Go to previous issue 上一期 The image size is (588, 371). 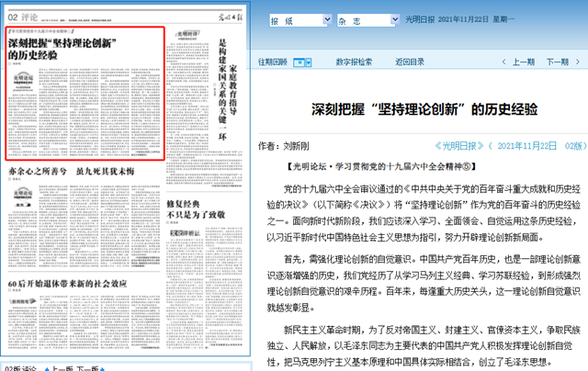coord(523,62)
